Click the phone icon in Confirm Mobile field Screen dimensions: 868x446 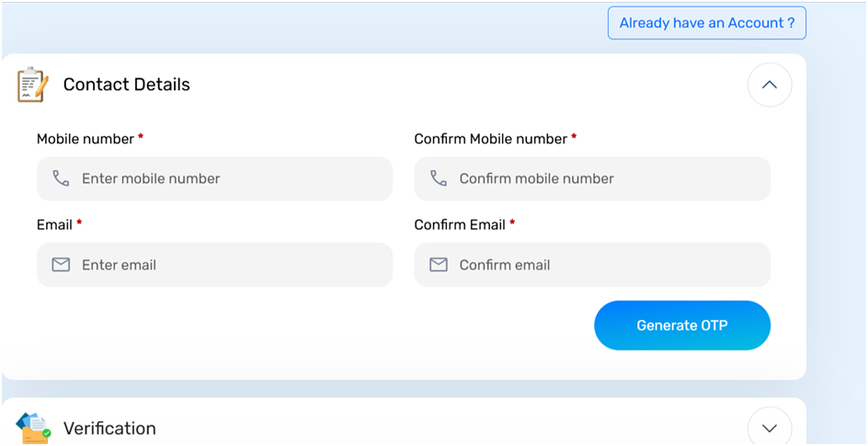click(439, 178)
